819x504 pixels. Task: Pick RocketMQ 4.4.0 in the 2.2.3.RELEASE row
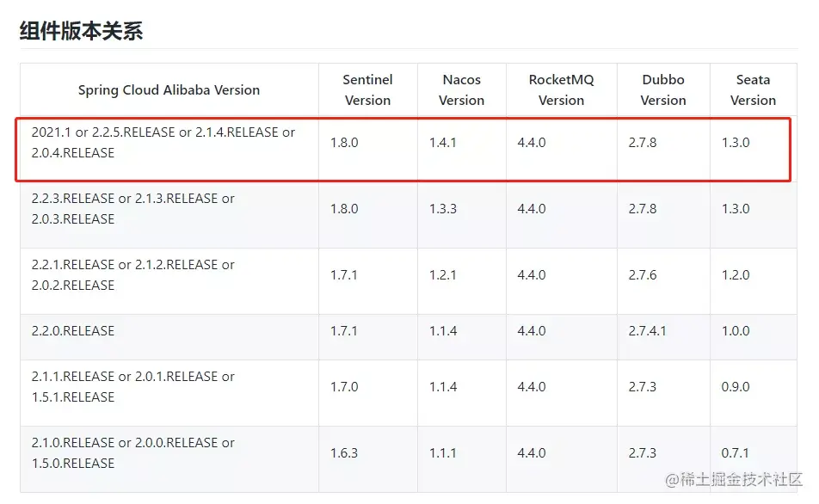click(532, 209)
